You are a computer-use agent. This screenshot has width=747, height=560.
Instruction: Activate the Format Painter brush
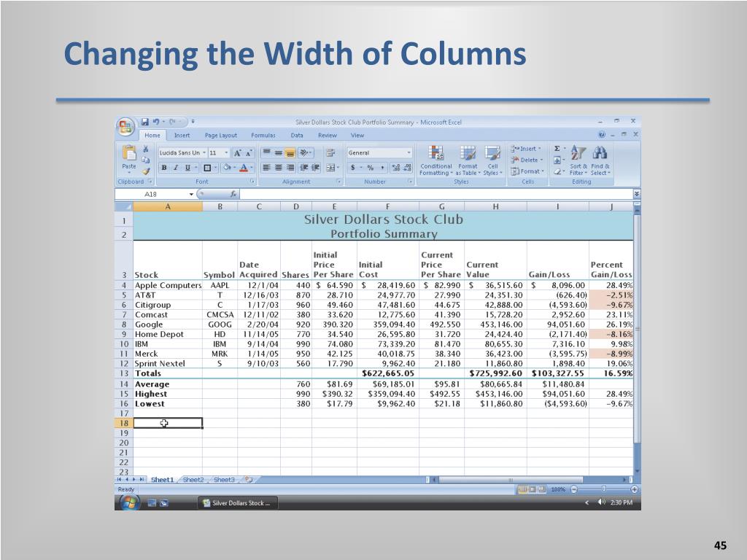(x=146, y=171)
